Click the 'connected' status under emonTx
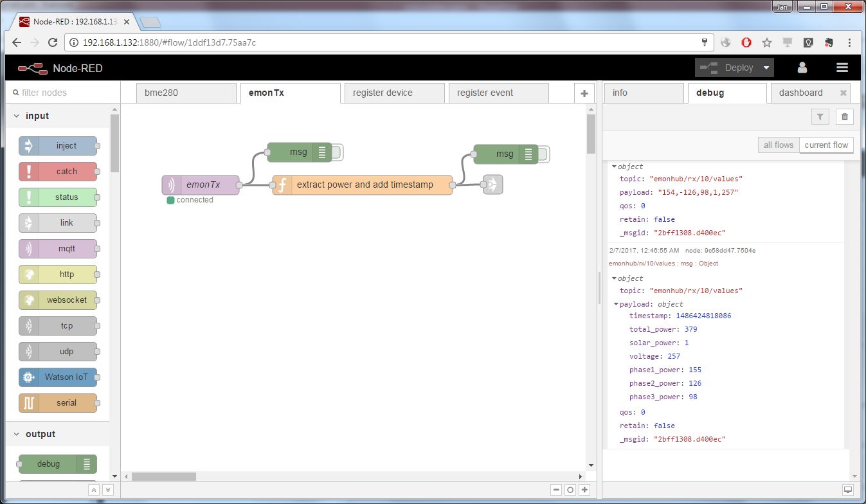The width and height of the screenshot is (866, 504). 190,201
